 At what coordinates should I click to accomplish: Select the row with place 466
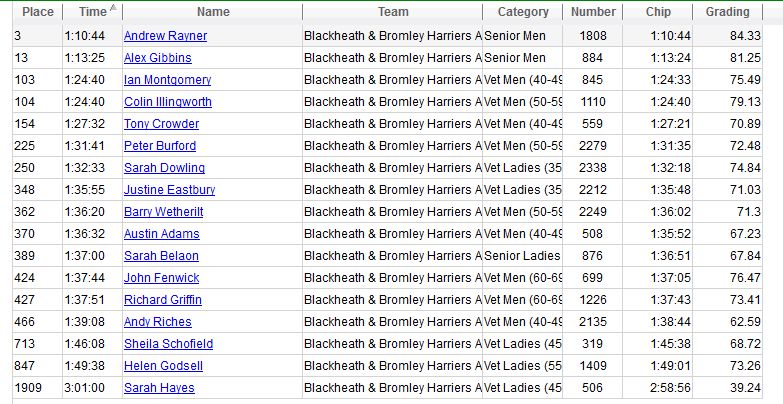[x=388, y=322]
